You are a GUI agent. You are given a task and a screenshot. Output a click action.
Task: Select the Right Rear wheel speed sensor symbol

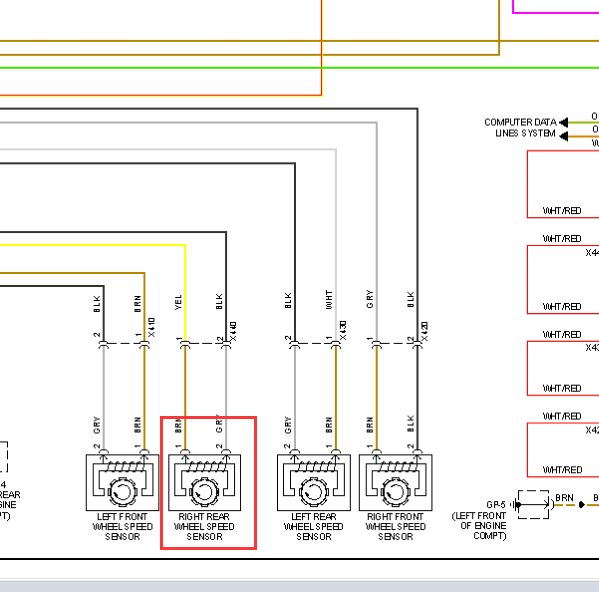click(x=205, y=482)
